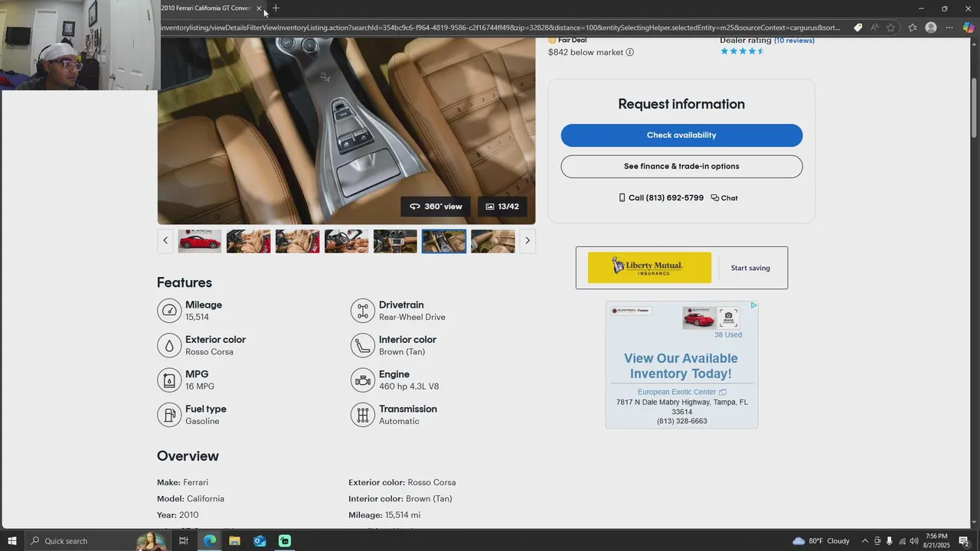The image size is (980, 551).
Task: Click the Liberty Mutual Insurance ad banner
Action: (x=649, y=268)
